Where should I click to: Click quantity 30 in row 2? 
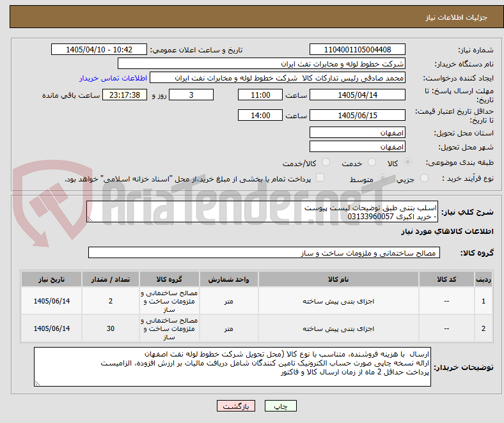[x=111, y=328]
